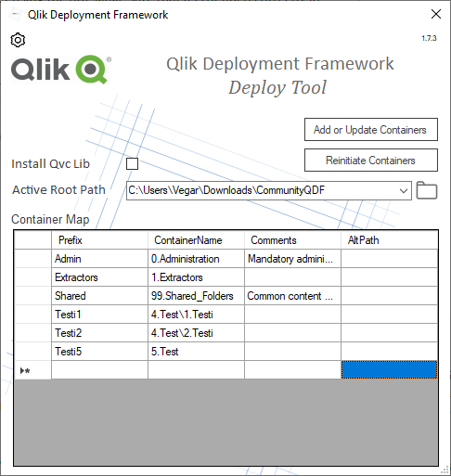Enable the Install Qvc Lib checkbox
Image resolution: width=451 pixels, height=476 pixels.
pos(132,163)
